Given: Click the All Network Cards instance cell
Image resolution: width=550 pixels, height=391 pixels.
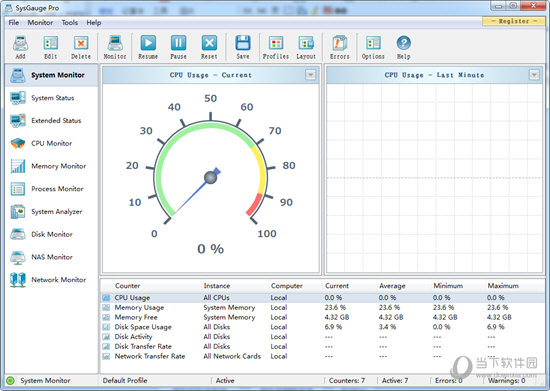Looking at the screenshot, I should point(232,356).
